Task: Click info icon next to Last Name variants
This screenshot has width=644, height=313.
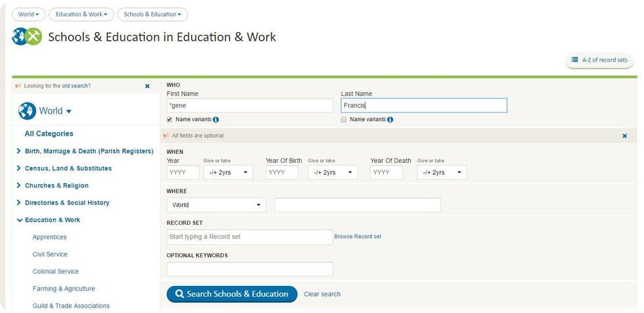Action: point(390,120)
